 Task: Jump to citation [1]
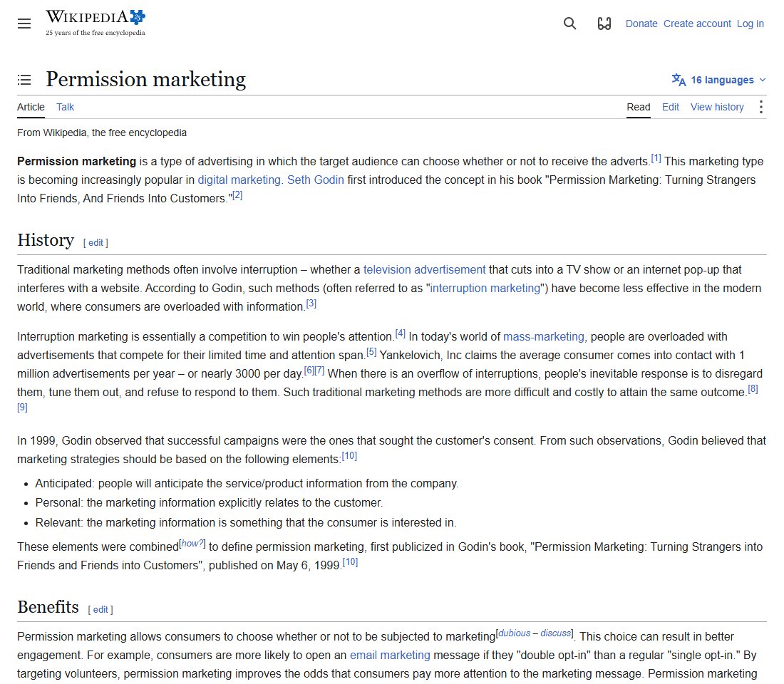click(x=656, y=158)
